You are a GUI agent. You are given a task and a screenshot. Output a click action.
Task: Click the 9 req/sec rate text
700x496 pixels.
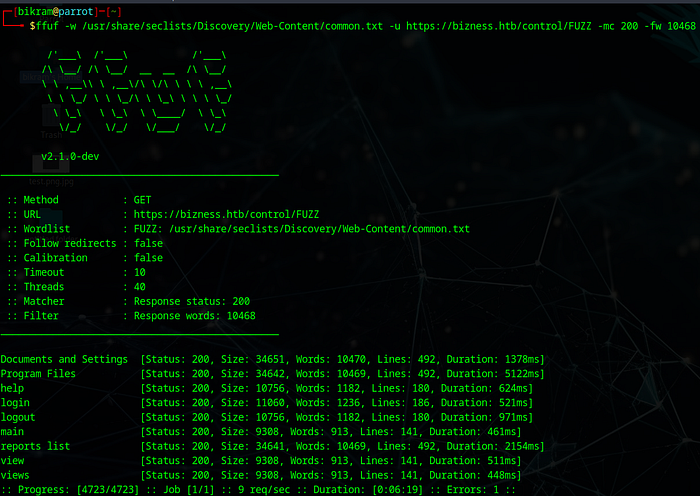coord(264,490)
